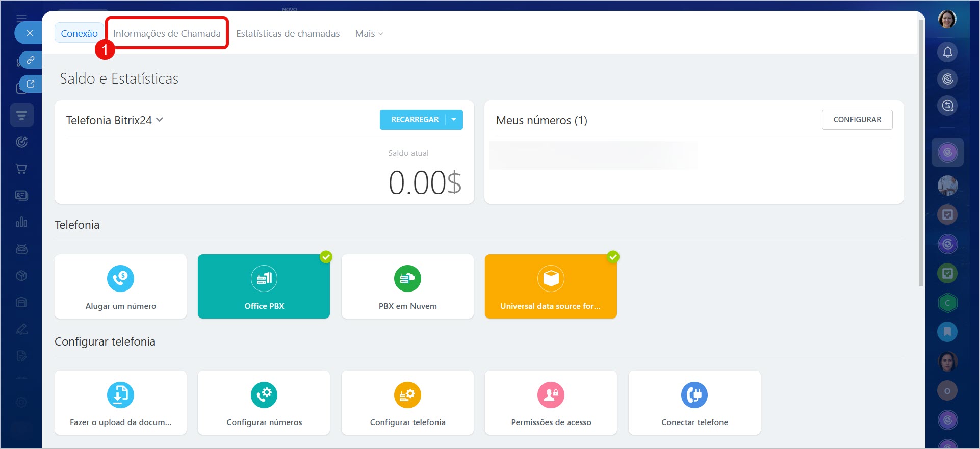Expand the Mais menu
This screenshot has width=980, height=449.
tap(369, 34)
